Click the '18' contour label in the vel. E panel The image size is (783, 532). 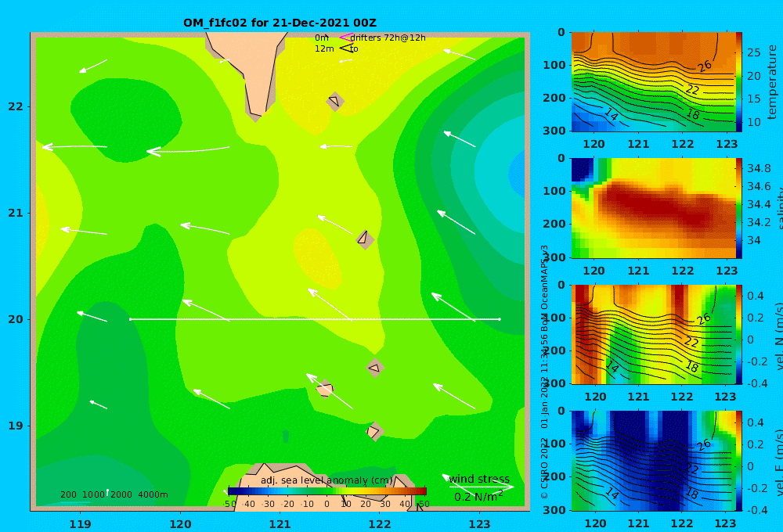click(x=692, y=493)
